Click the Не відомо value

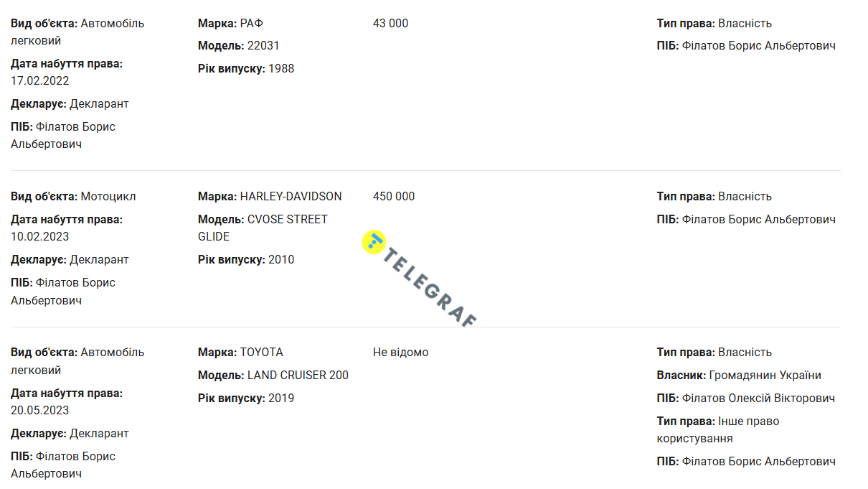point(400,353)
